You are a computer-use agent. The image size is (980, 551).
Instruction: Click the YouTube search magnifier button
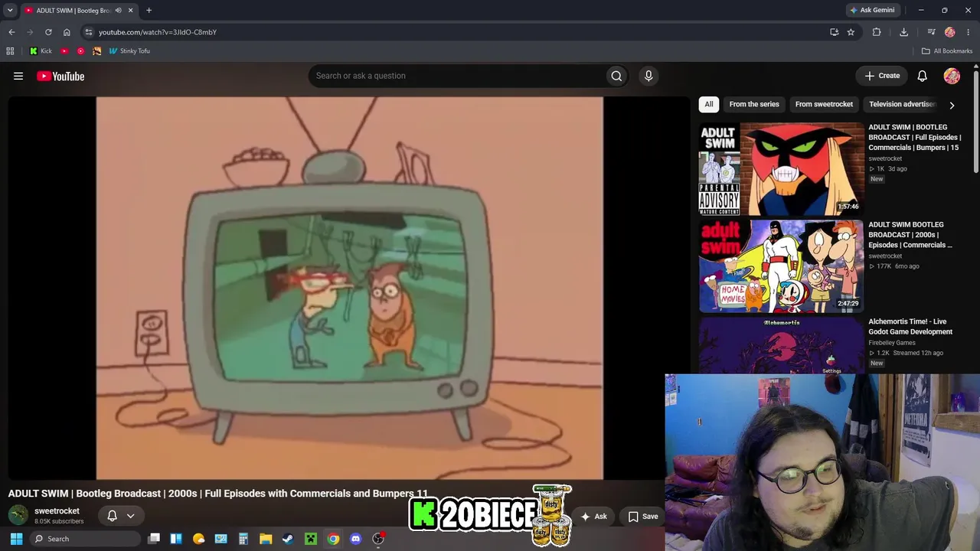616,76
